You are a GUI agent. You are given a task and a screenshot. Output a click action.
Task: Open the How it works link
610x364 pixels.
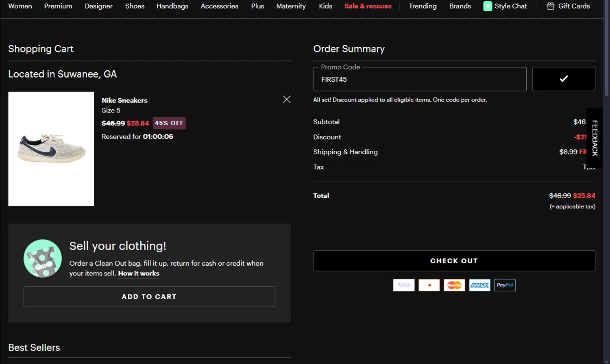(139, 273)
